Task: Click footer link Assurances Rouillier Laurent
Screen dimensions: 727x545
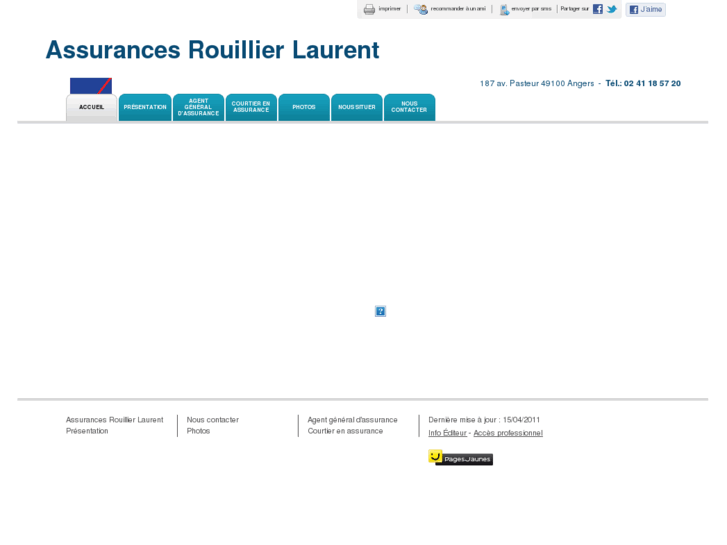Action: pos(115,420)
